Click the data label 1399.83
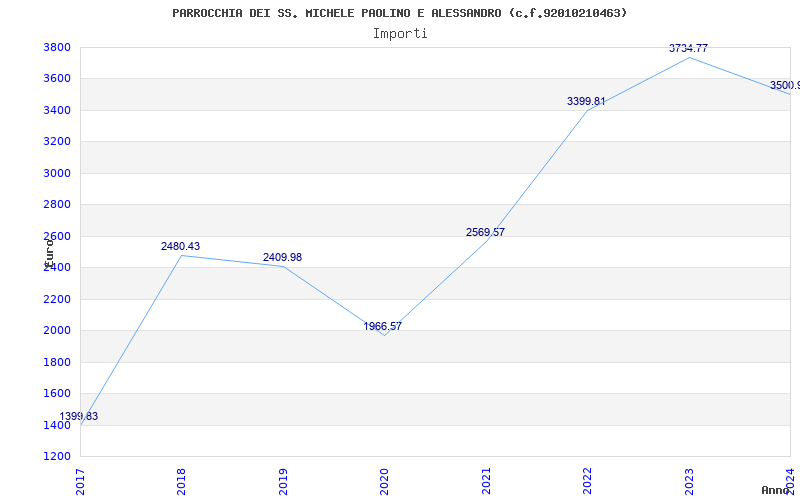 point(79,416)
